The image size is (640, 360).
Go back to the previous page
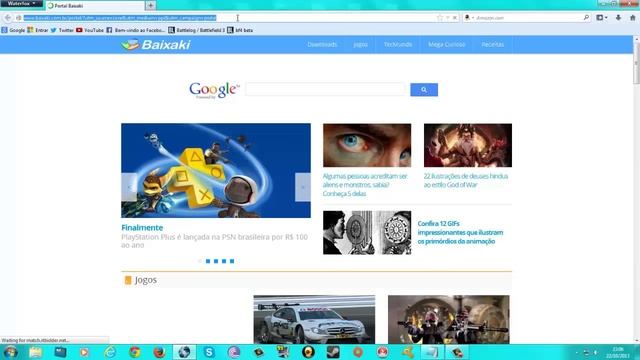pos(8,18)
